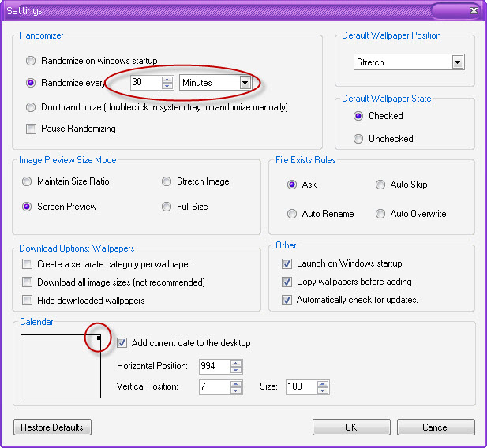Choose the Don't randomize radio option

click(31, 107)
